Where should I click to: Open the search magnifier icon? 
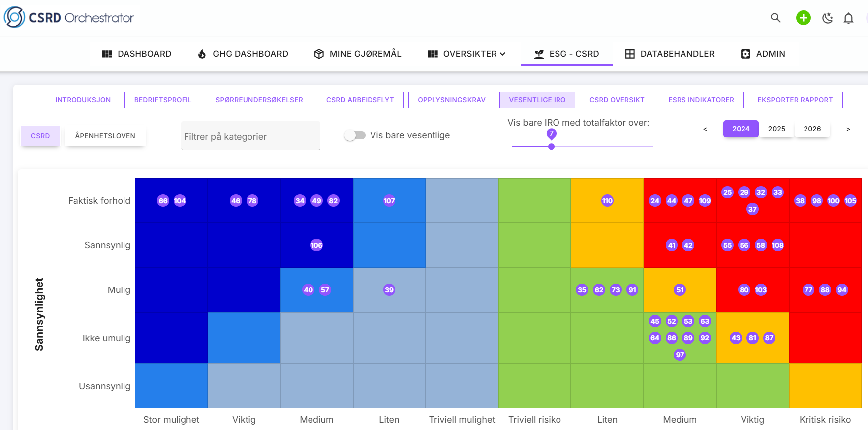[776, 18]
